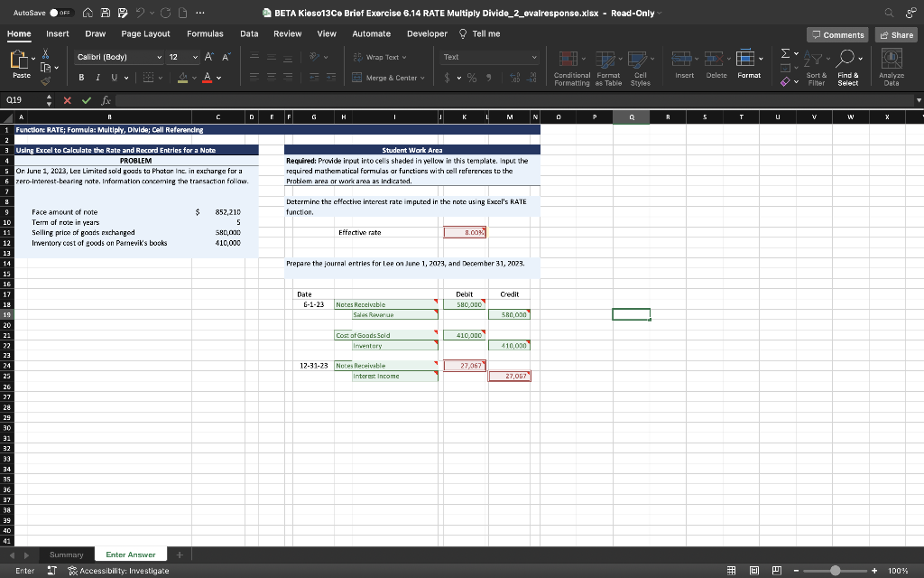Open Find & Select

click(x=848, y=68)
